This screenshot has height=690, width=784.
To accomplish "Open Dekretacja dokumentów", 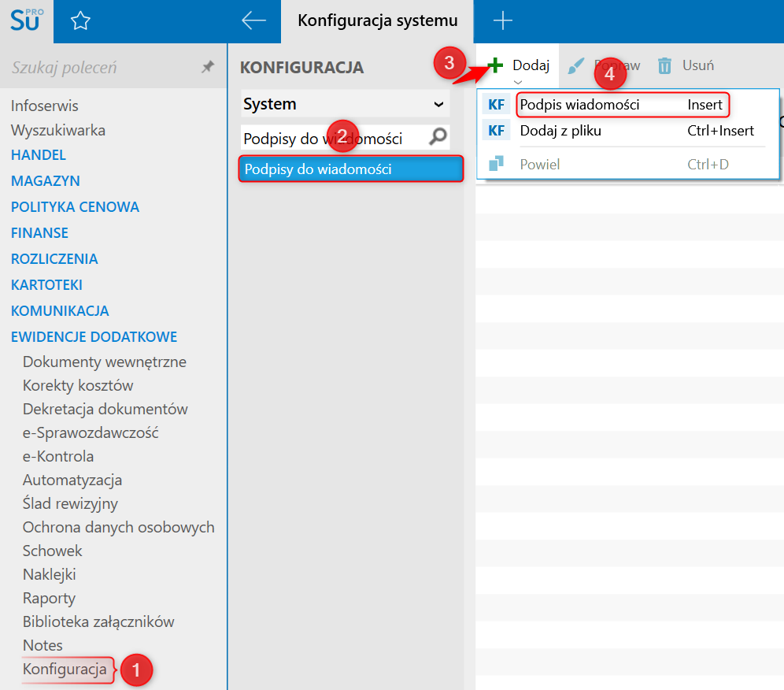I will (x=105, y=409).
